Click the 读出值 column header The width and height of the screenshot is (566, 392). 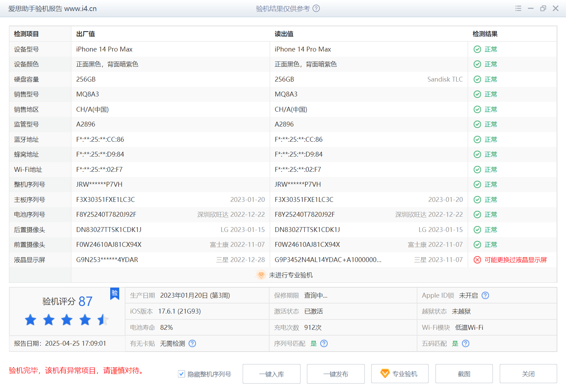point(284,34)
